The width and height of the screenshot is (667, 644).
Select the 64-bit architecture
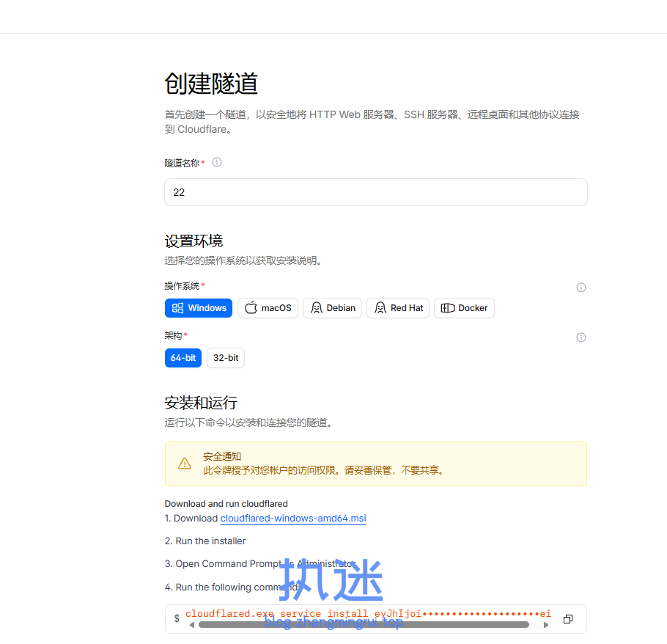(183, 357)
